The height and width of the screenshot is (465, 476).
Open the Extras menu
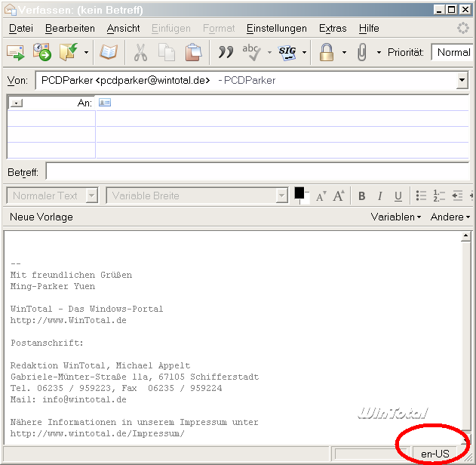point(333,28)
